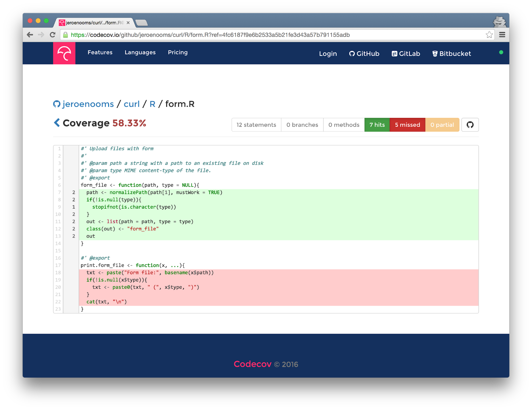Image resolution: width=532 pixels, height=410 pixels.
Task: Click the bookmark star in the address bar
Action: click(489, 35)
